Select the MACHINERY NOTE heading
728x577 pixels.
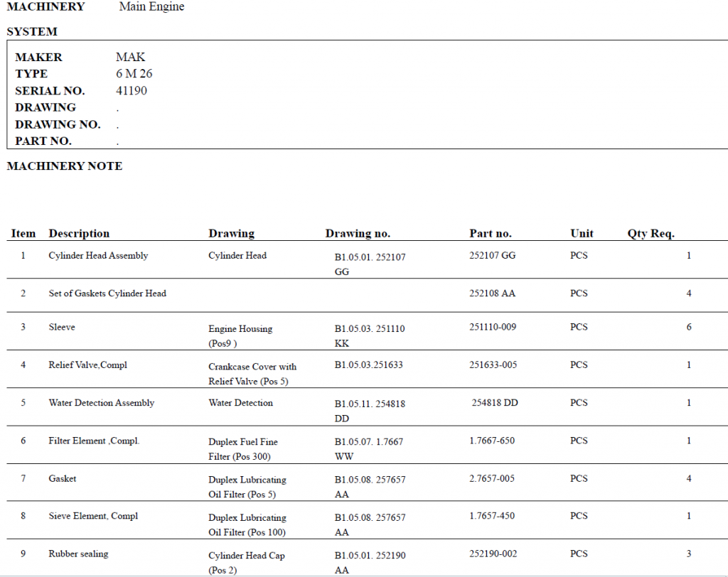pyautogui.click(x=64, y=166)
